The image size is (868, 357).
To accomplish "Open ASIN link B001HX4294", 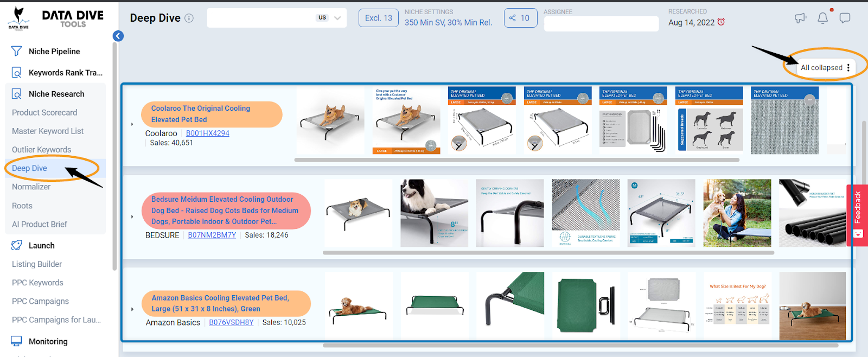I will pos(208,133).
